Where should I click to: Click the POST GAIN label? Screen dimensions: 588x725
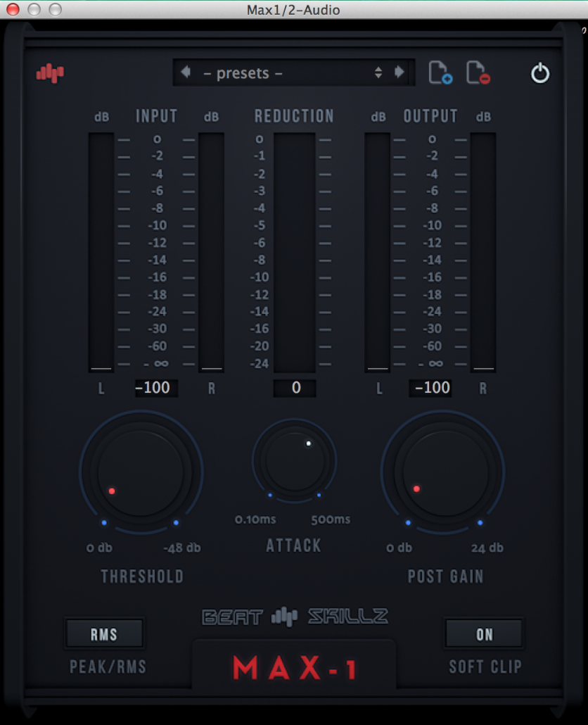point(445,576)
